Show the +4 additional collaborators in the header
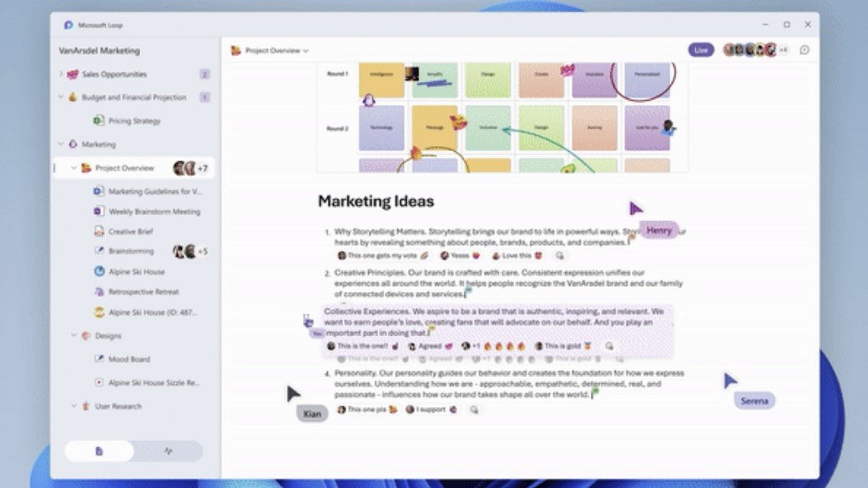 [783, 50]
